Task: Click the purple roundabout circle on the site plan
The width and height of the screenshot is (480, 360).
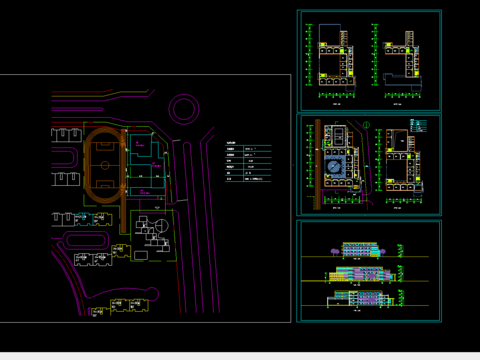Action: (x=184, y=109)
